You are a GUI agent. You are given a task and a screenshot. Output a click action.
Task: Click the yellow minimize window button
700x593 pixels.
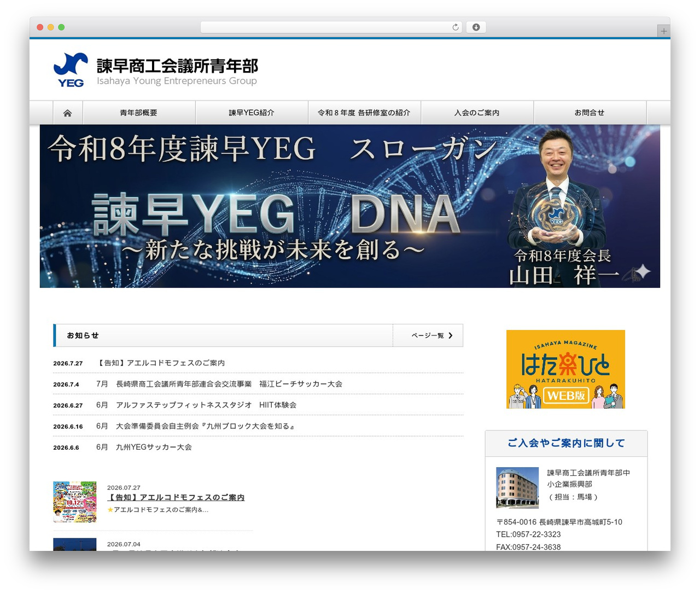(50, 27)
